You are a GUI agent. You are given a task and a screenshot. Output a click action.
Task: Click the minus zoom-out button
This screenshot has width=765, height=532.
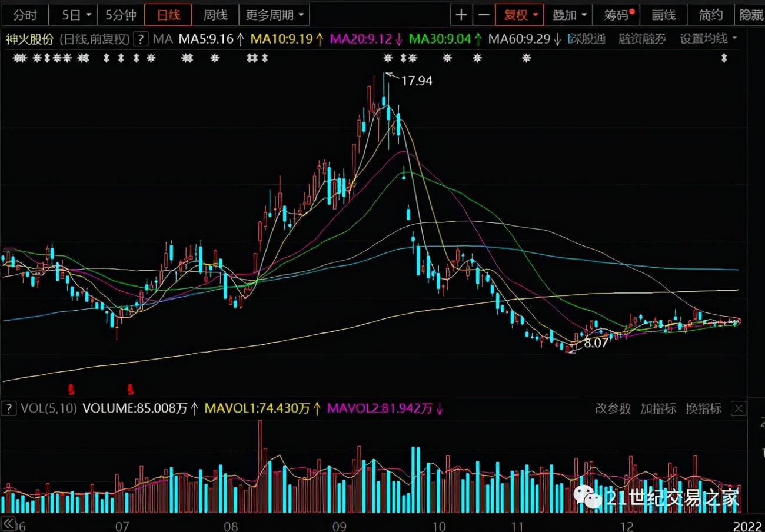point(484,15)
